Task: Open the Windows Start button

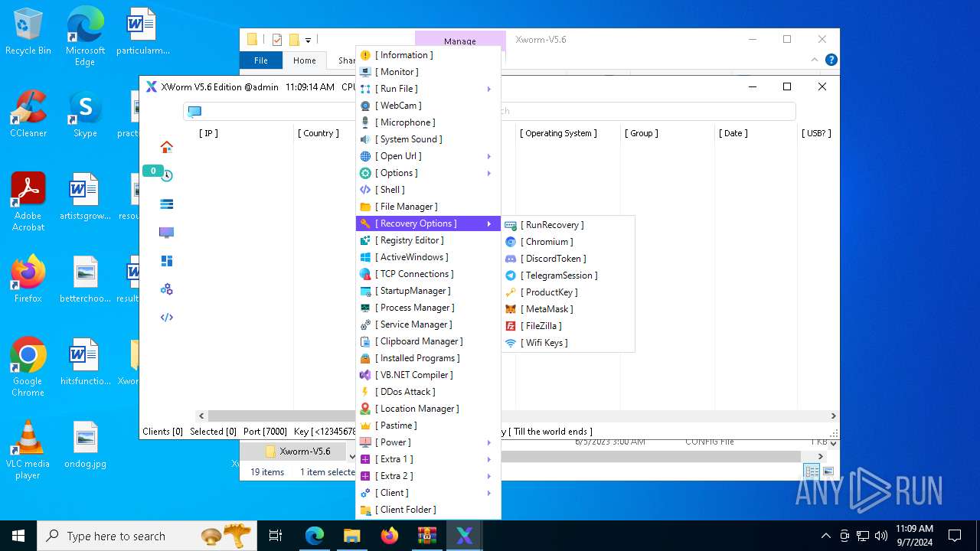Action: (x=18, y=536)
